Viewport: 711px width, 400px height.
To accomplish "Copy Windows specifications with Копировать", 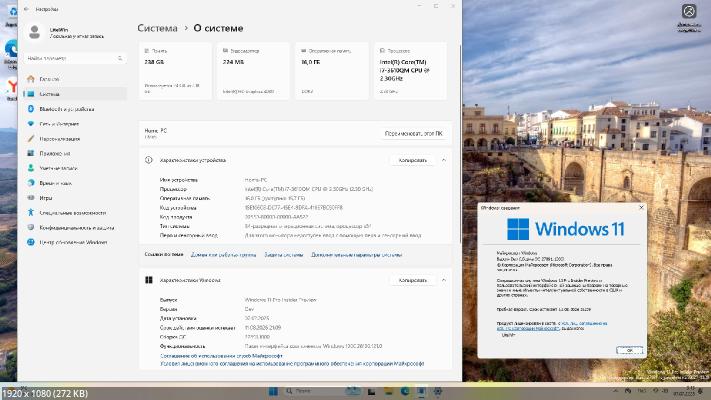I will [x=412, y=280].
